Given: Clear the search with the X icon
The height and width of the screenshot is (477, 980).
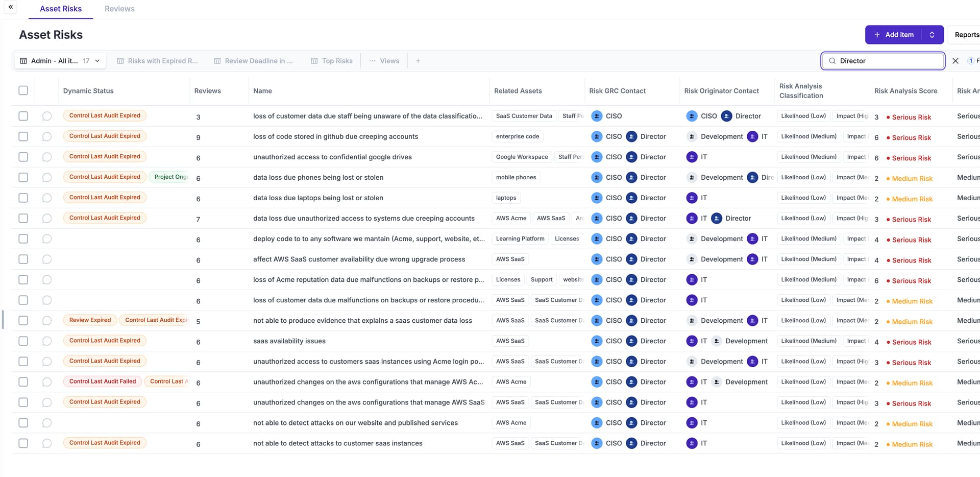Looking at the screenshot, I should click(x=955, y=61).
